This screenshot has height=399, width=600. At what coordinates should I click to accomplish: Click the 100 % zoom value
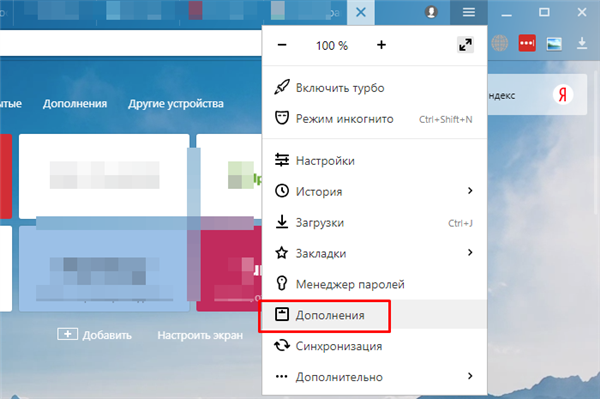coord(332,46)
